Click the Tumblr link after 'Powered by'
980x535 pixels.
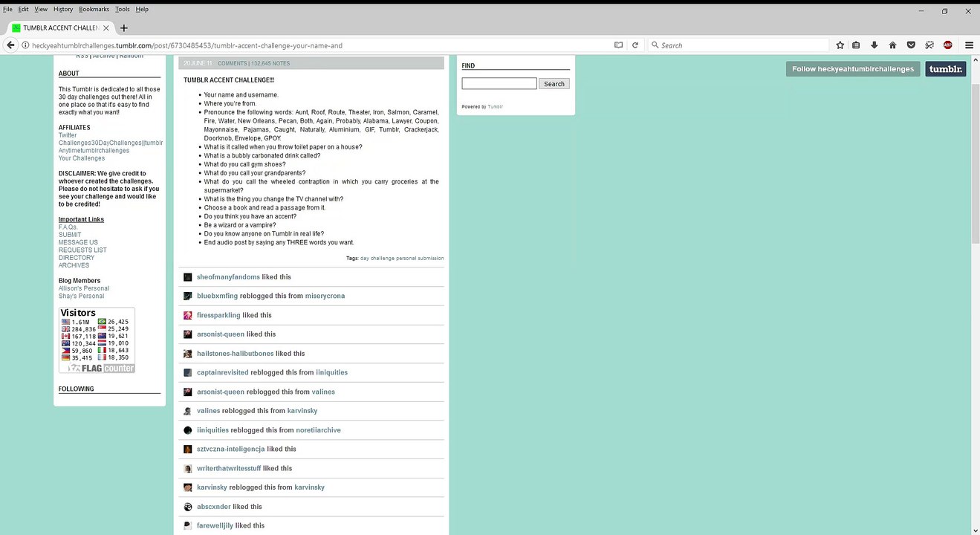click(496, 107)
